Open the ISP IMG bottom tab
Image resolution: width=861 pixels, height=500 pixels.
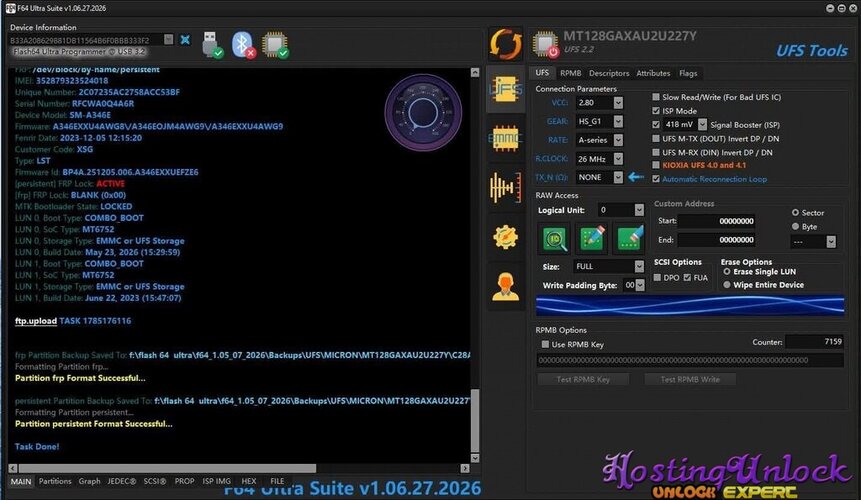coord(216,481)
